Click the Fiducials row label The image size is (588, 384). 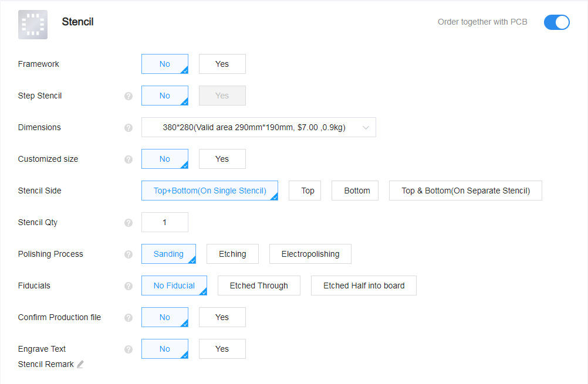coord(34,286)
